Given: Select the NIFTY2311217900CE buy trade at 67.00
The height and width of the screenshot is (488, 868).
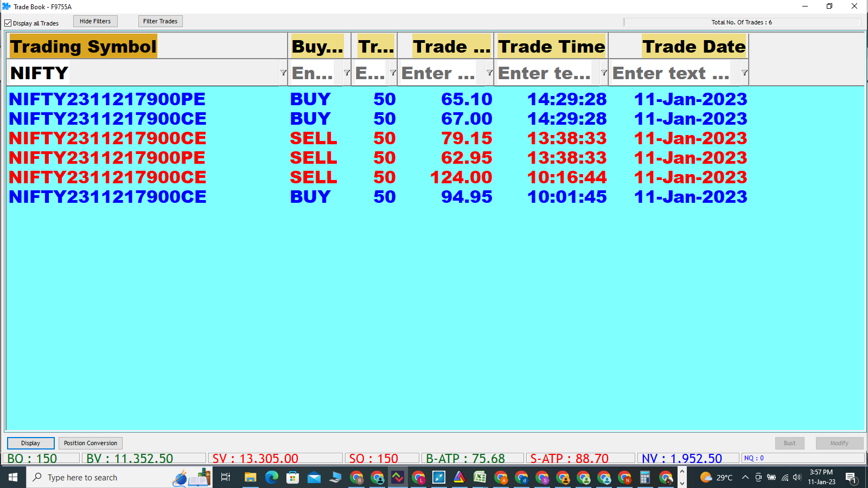Looking at the screenshot, I should point(378,119).
